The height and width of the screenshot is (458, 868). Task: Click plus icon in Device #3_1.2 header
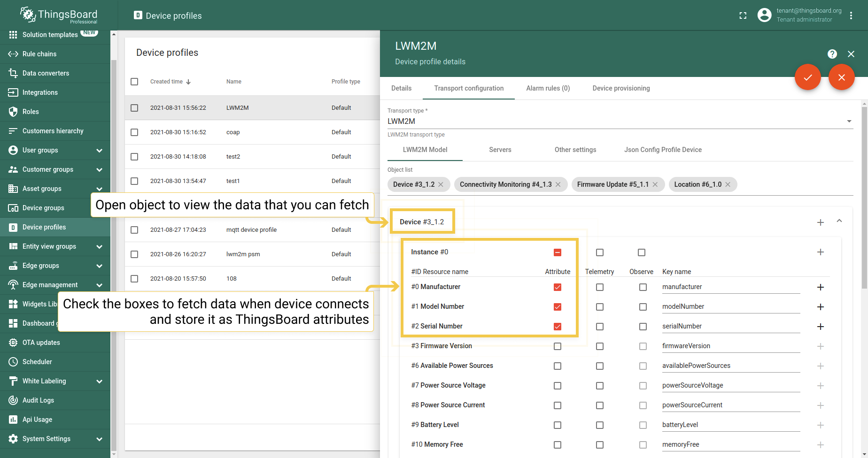[x=821, y=222]
